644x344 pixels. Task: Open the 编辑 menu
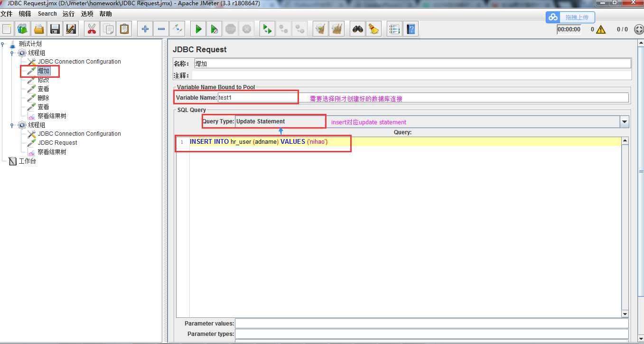tap(25, 14)
